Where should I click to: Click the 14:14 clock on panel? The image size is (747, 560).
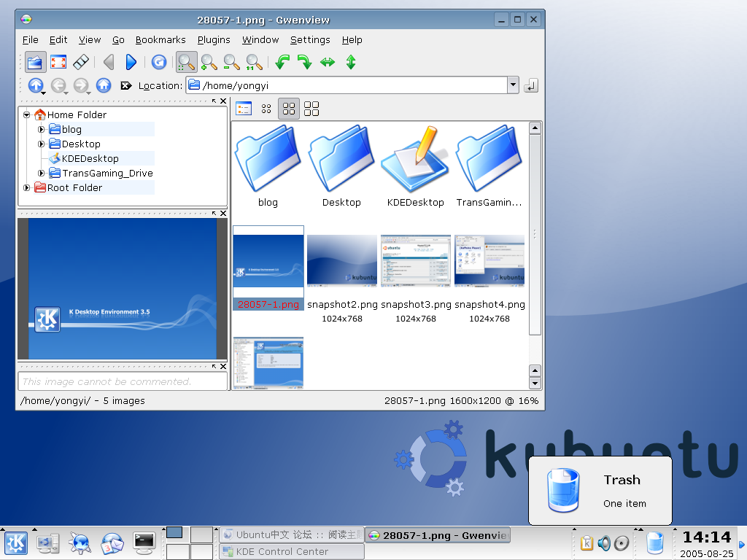pos(706,537)
